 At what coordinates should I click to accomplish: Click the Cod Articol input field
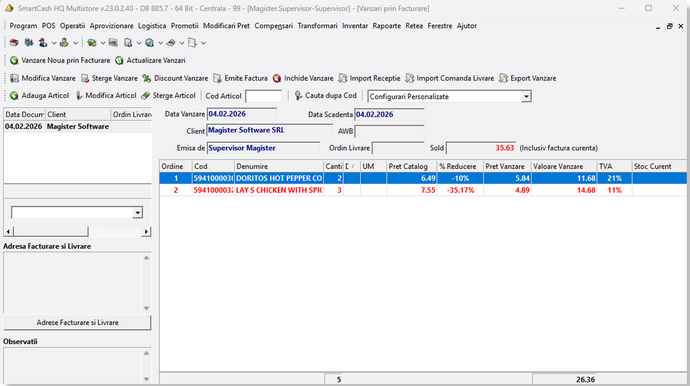pos(263,96)
